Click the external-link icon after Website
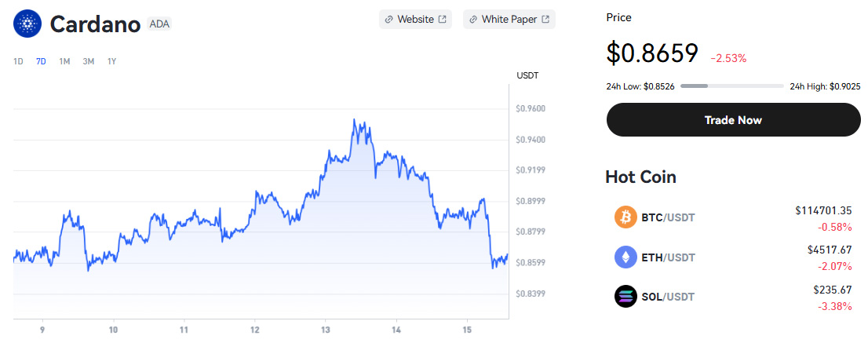Screen dimensions: 868x343 coord(443,19)
